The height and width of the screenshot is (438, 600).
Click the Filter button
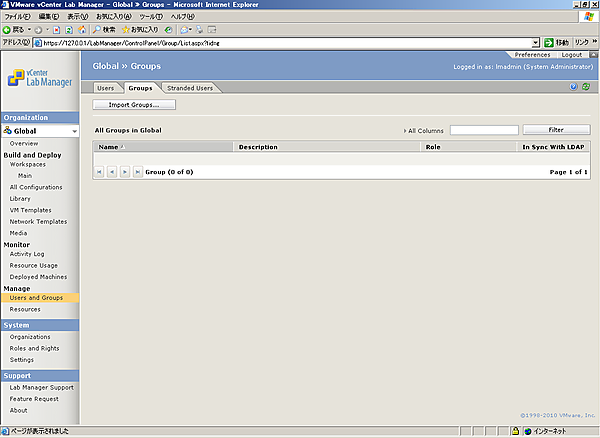pyautogui.click(x=556, y=130)
